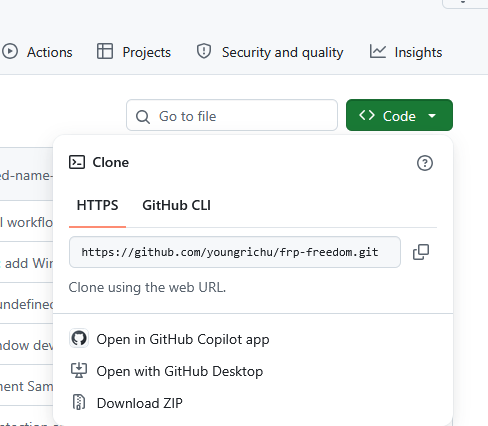Click the Code button dropdown arrow
The height and width of the screenshot is (426, 488).
click(432, 116)
